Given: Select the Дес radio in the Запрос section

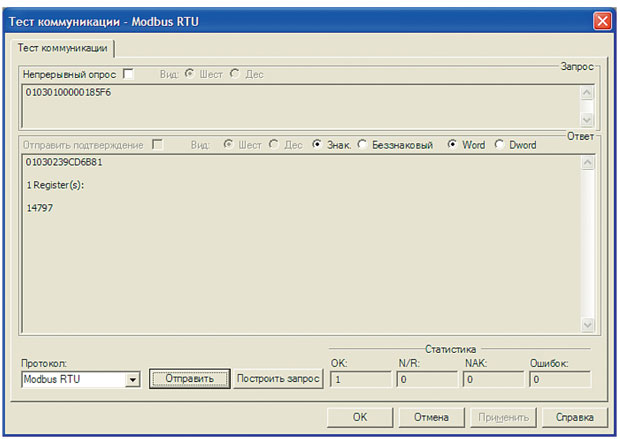Looking at the screenshot, I should 234,74.
